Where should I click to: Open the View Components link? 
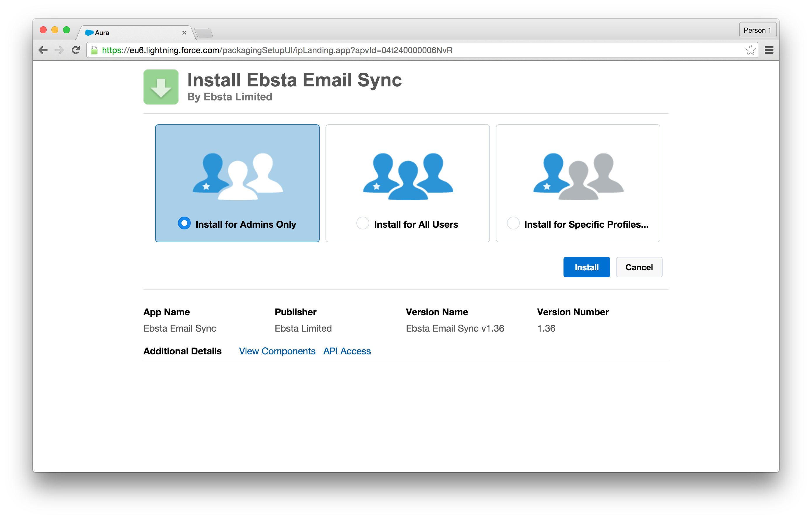277,351
